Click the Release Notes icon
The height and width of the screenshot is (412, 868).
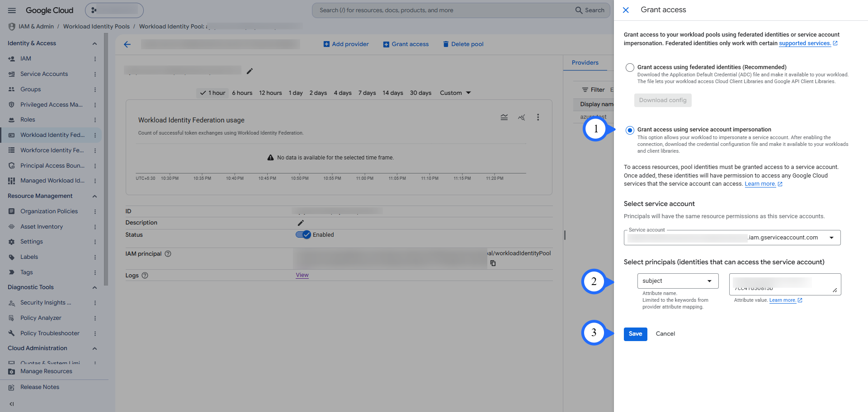(x=12, y=387)
